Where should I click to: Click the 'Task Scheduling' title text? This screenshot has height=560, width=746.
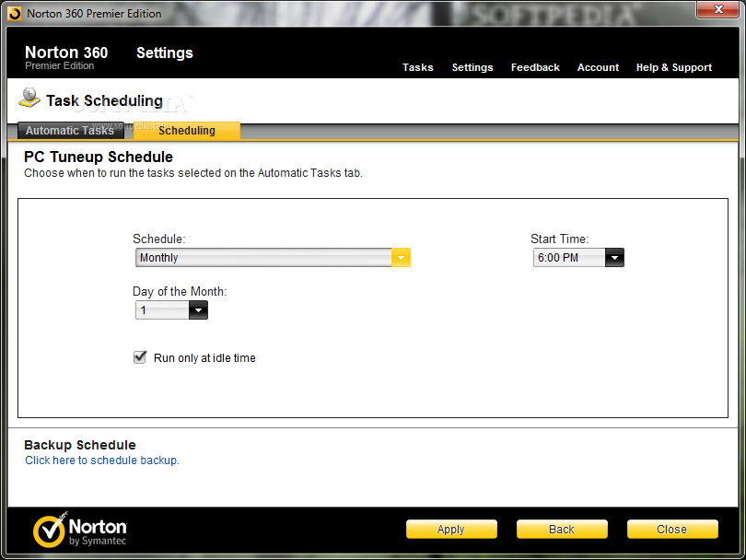click(x=104, y=101)
